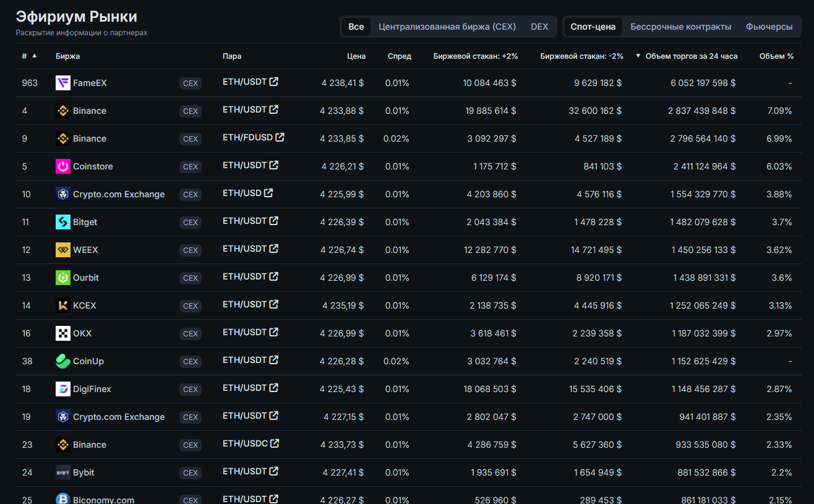Click the order book value 12 282 770 $
814x504 pixels.
[x=491, y=250]
